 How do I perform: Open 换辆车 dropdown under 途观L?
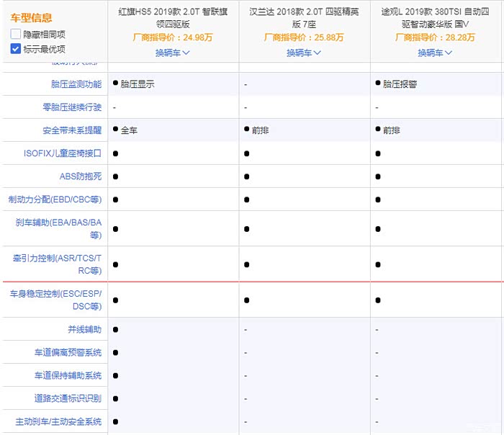point(435,53)
